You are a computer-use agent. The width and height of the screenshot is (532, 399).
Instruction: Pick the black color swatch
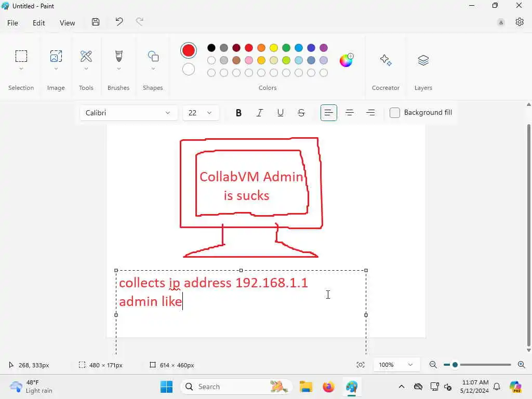(x=211, y=48)
